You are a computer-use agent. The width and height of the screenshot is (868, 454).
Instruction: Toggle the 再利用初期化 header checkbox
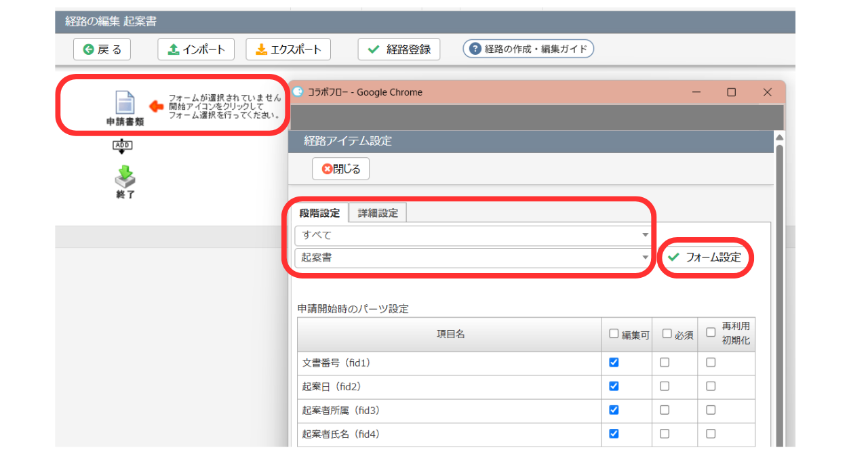click(711, 333)
